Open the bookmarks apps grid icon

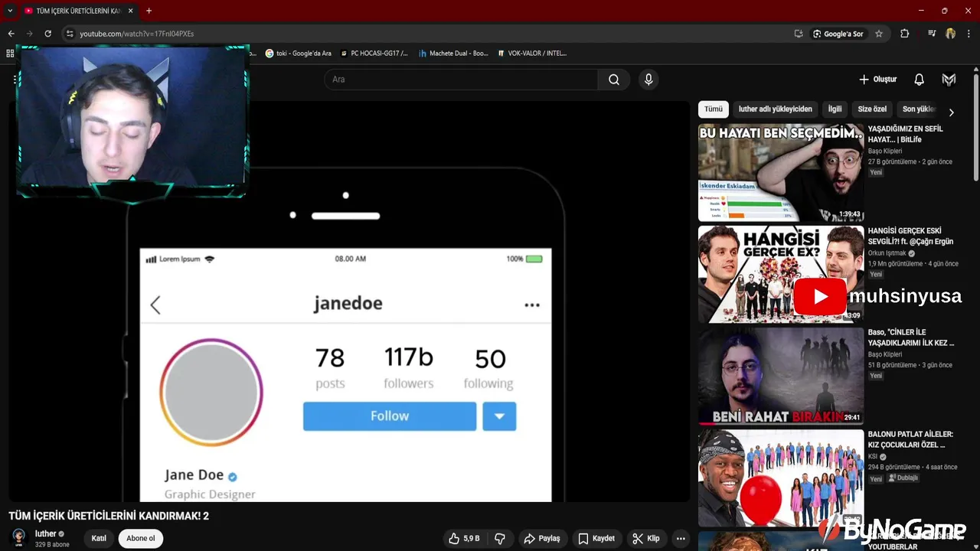point(10,54)
